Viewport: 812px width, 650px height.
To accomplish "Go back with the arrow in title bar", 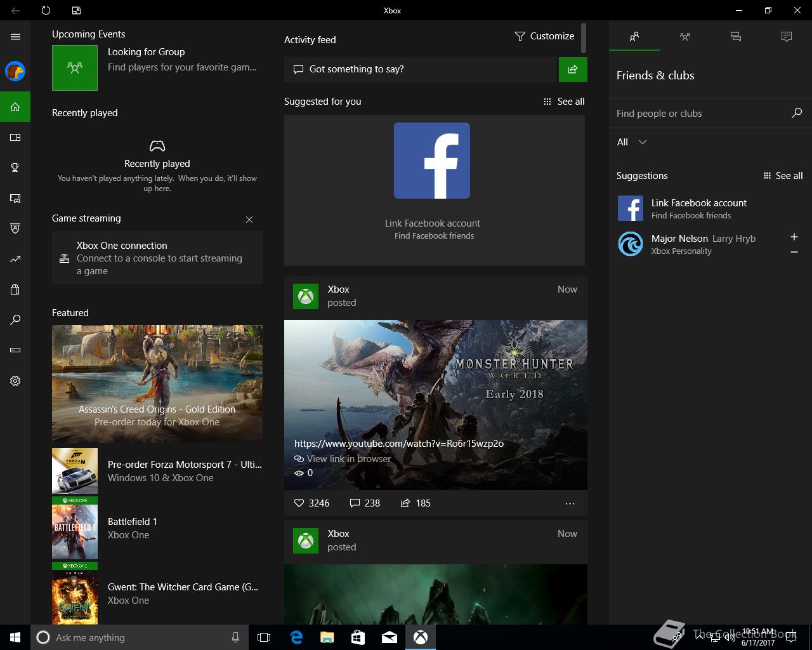I will [x=15, y=10].
